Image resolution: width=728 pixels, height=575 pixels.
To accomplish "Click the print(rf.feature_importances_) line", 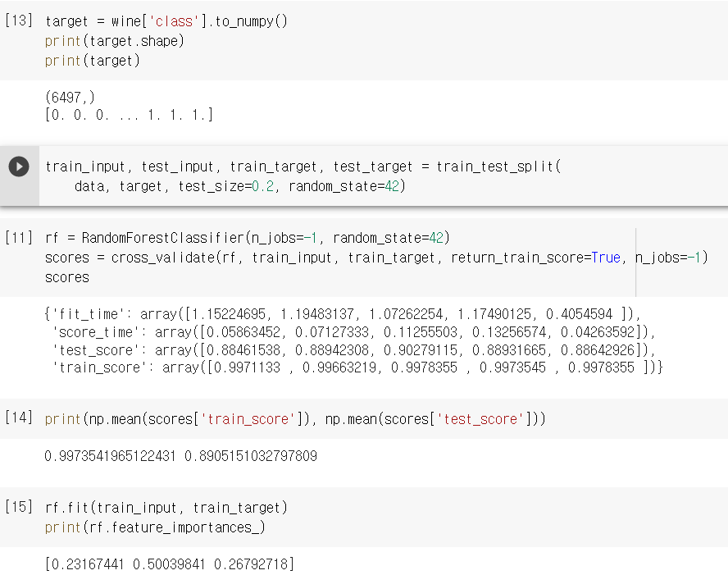I will click(x=155, y=527).
